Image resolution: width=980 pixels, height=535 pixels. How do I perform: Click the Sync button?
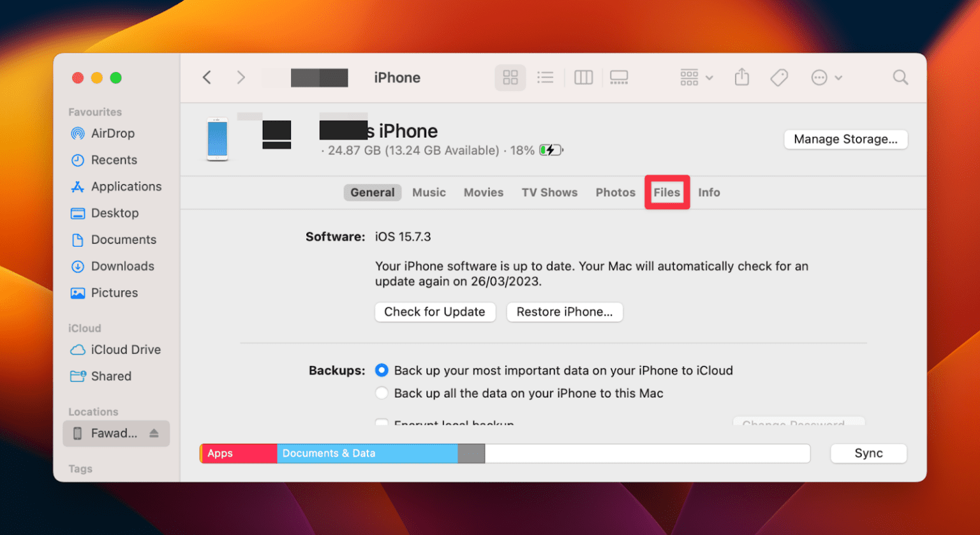click(868, 453)
